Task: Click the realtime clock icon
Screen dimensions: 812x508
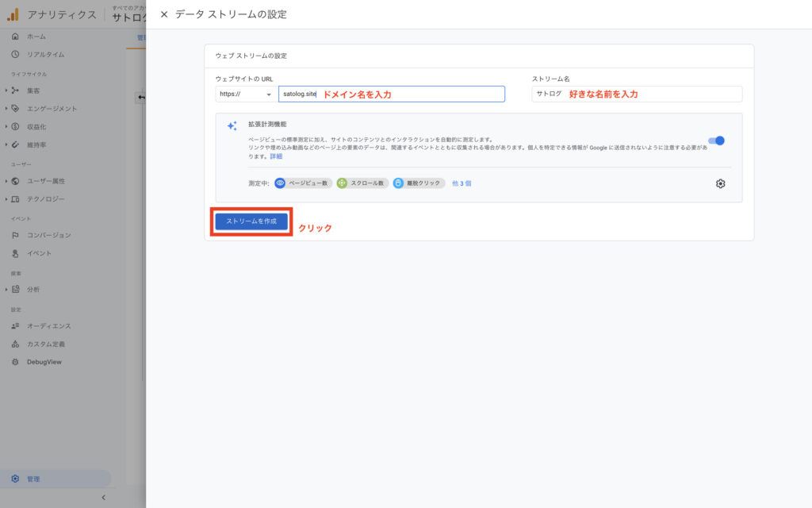Action: (15, 55)
